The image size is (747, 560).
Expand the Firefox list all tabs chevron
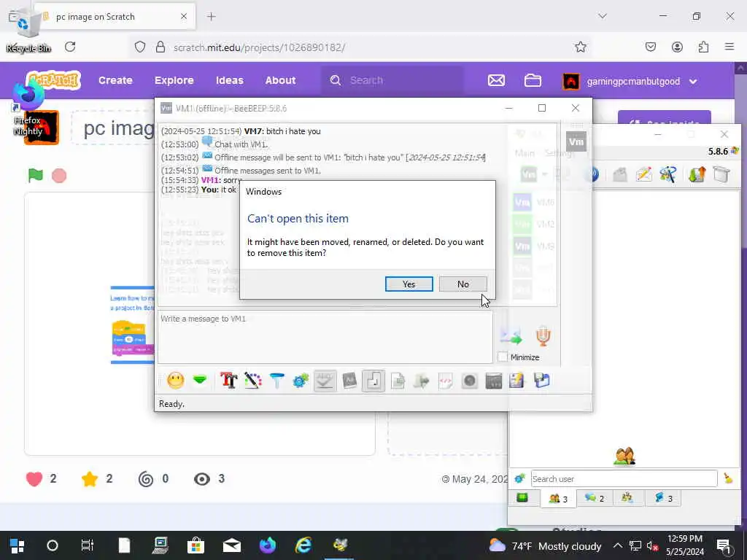[x=603, y=16]
